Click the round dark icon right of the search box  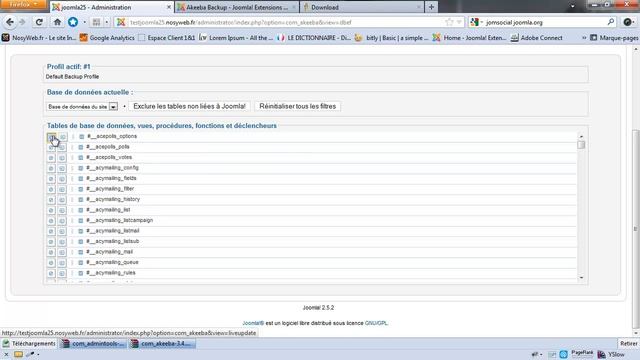pos(628,22)
